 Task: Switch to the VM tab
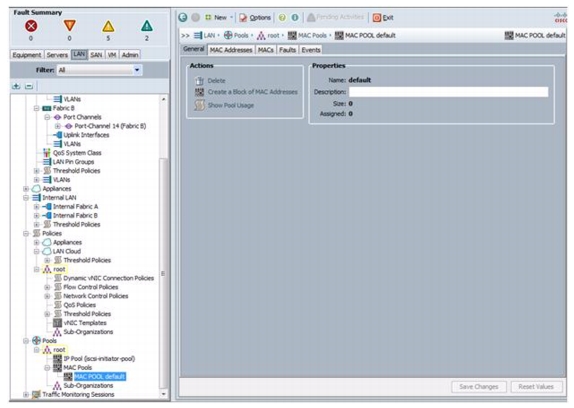112,55
